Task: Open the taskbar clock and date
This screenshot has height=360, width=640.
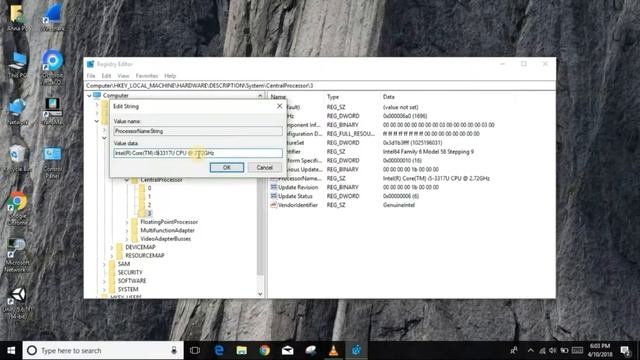Action: [600, 351]
